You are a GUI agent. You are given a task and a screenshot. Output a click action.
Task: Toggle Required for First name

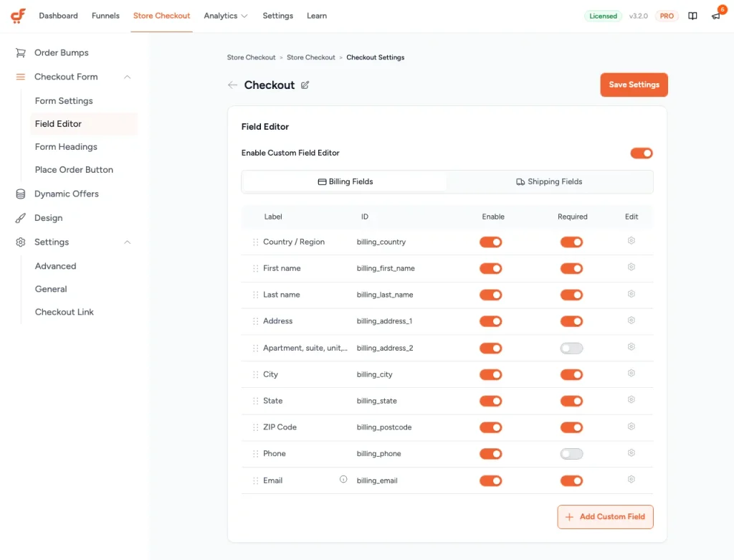[x=571, y=268]
